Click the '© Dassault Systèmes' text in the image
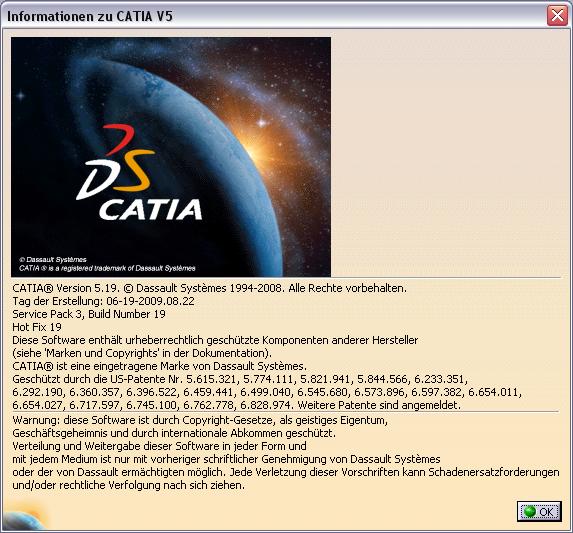 [x=53, y=260]
